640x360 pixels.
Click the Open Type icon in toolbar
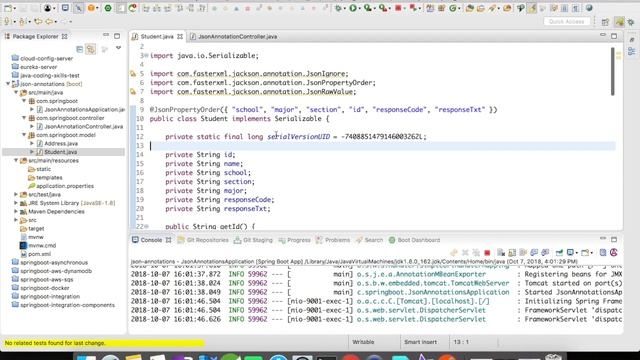click(x=469, y=8)
